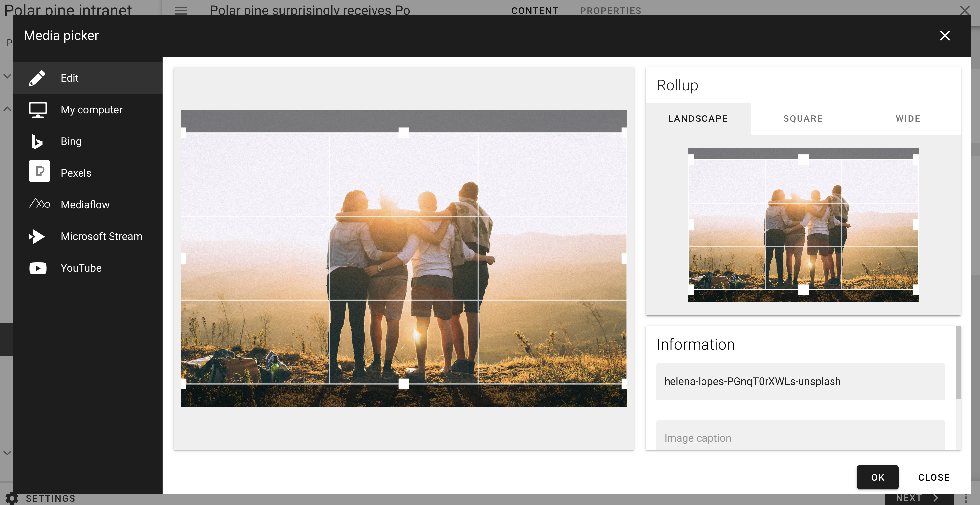Click the Settings label in background page
This screenshot has height=505, width=980.
point(50,498)
